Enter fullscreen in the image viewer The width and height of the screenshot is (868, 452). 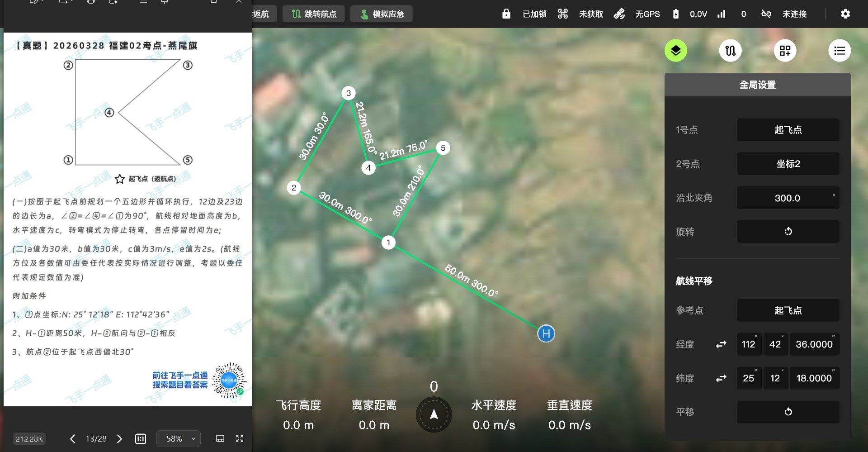point(240,438)
